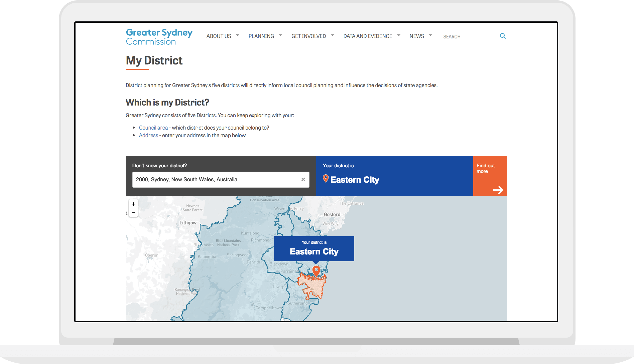Expand the Get Involved dropdown arrow
Screen dimensions: 634x364
coord(332,35)
